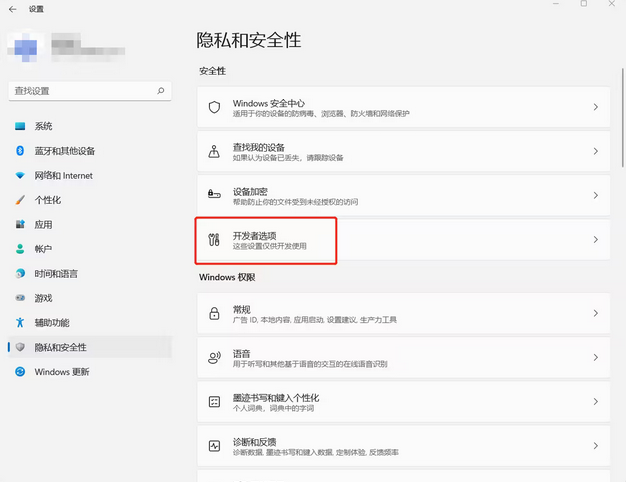Go to 网络和 Internet

pyautogui.click(x=90, y=176)
